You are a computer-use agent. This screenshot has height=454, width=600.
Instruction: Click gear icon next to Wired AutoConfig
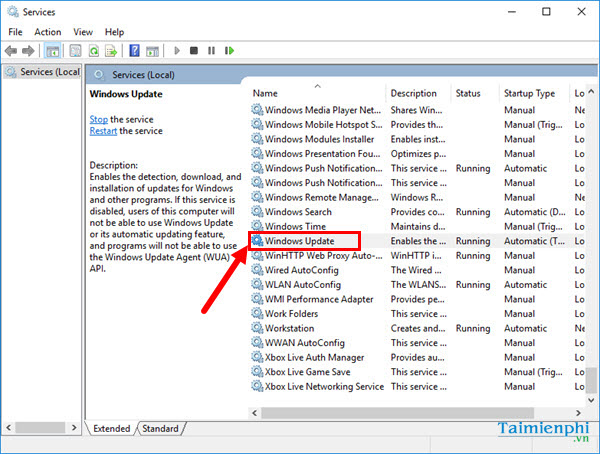[x=257, y=270]
